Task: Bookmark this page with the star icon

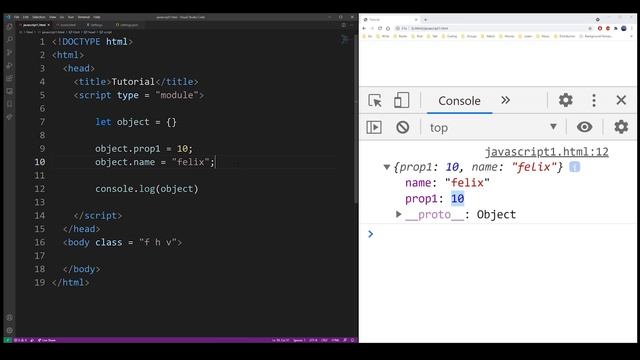Action: (590, 28)
